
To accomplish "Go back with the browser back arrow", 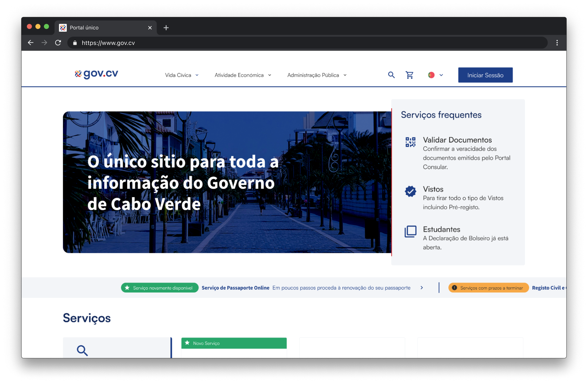I will click(x=30, y=43).
